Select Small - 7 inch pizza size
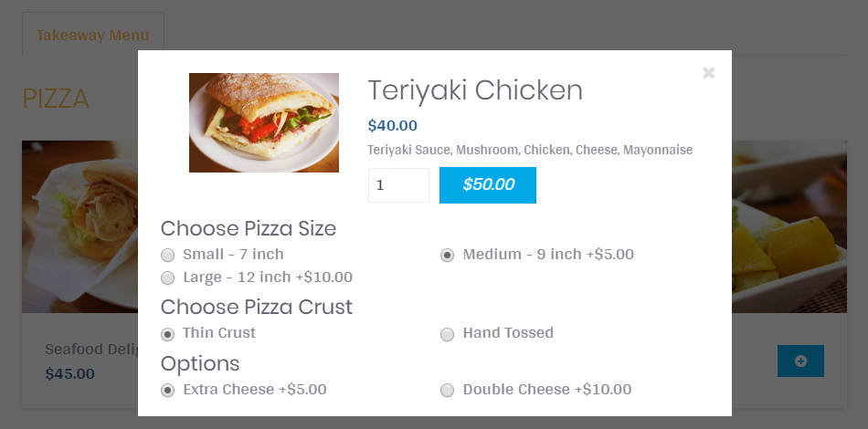 pos(168,255)
